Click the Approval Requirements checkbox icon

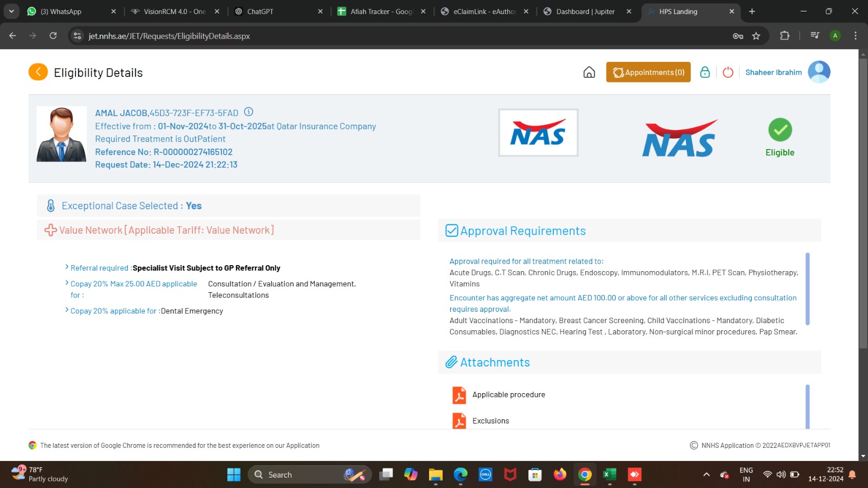pyautogui.click(x=452, y=231)
